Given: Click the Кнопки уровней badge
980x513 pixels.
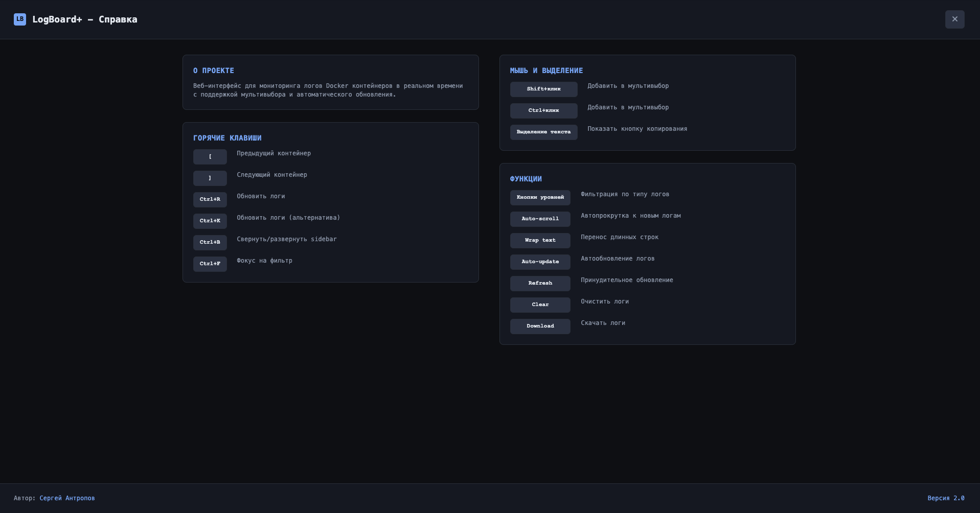Looking at the screenshot, I should pyautogui.click(x=540, y=198).
